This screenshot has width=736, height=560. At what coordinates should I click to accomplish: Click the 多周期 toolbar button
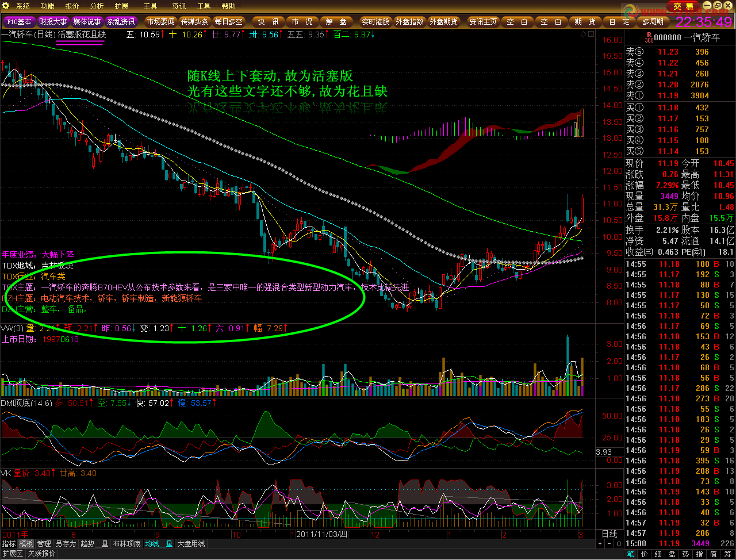(653, 22)
